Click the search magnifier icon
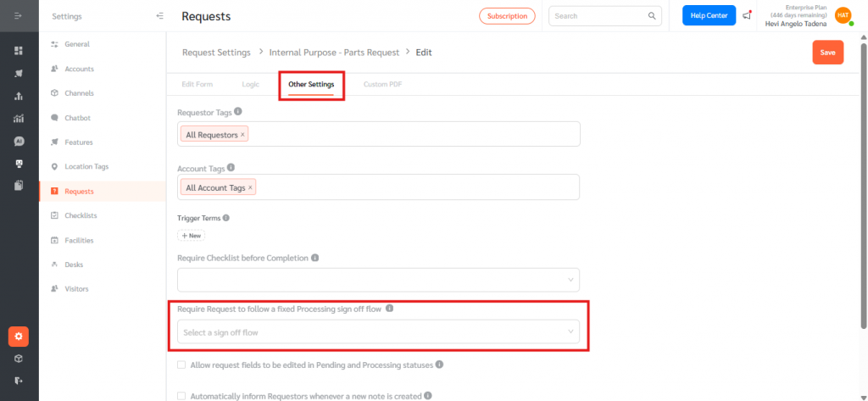 [652, 15]
